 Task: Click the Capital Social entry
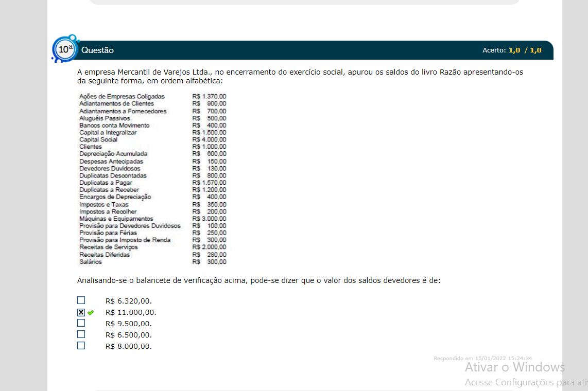coord(152,139)
